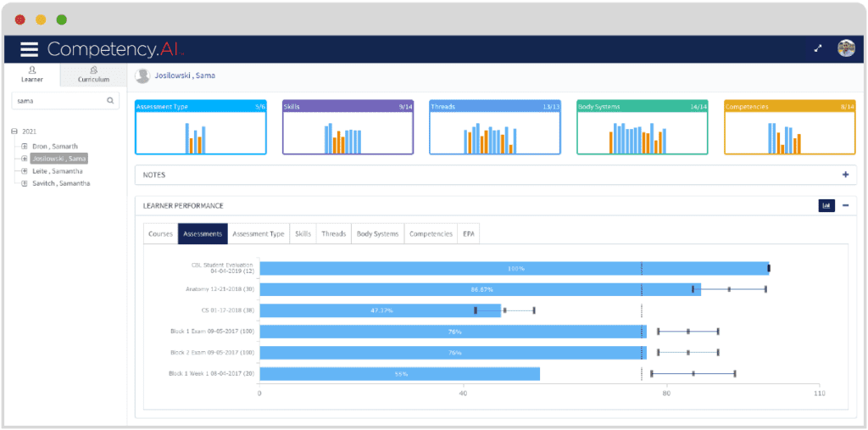The height and width of the screenshot is (430, 868).
Task: Click the 'Block 1 Exam 09-05-2017 (100)' label
Action: 213,332
